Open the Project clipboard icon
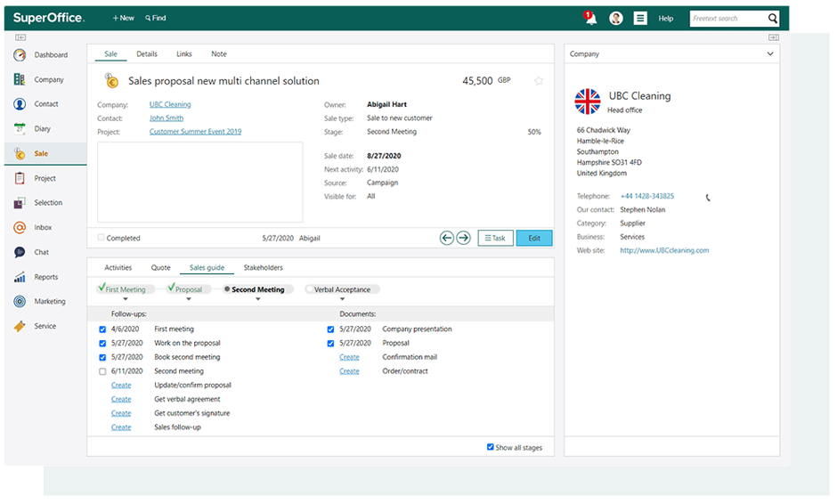 coord(20,178)
